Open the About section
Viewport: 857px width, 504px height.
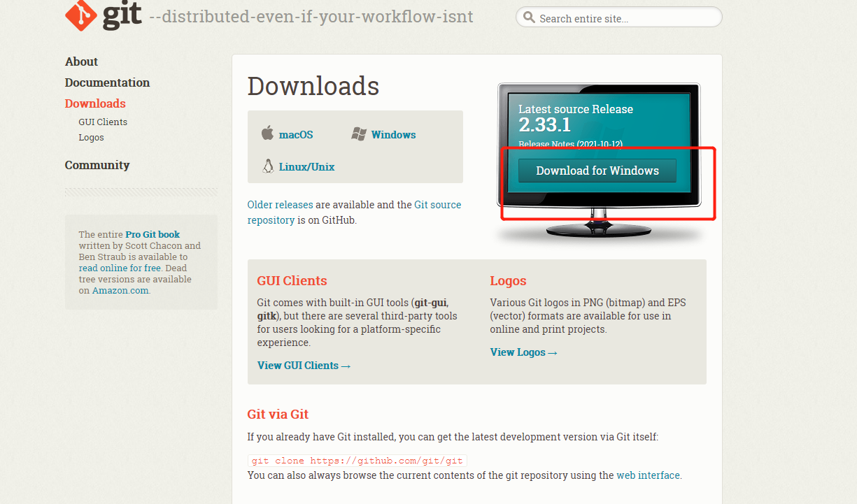coord(81,62)
